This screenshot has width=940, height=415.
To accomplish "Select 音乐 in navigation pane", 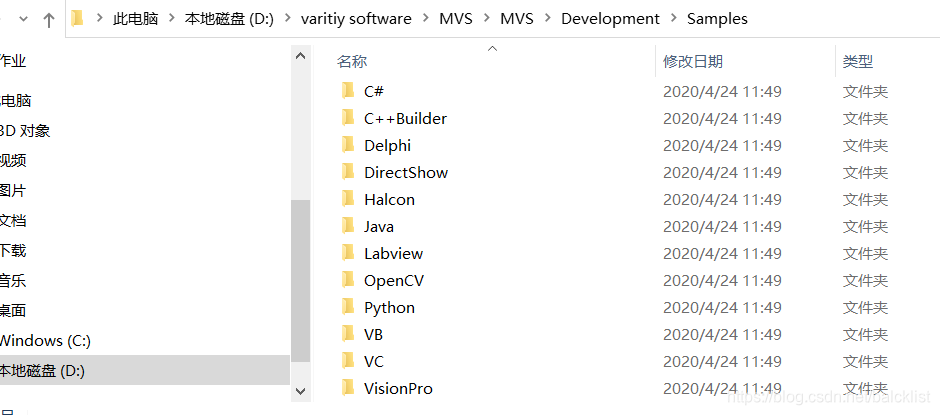I will tap(13, 281).
